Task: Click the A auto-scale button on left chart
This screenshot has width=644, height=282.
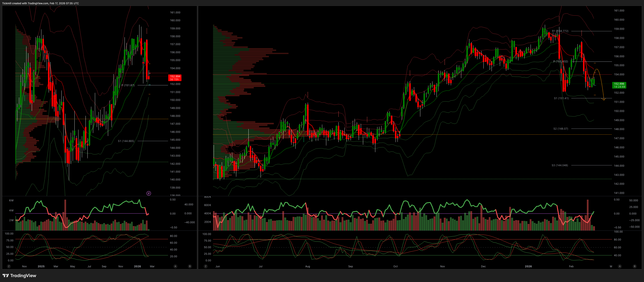Action: coord(175,266)
